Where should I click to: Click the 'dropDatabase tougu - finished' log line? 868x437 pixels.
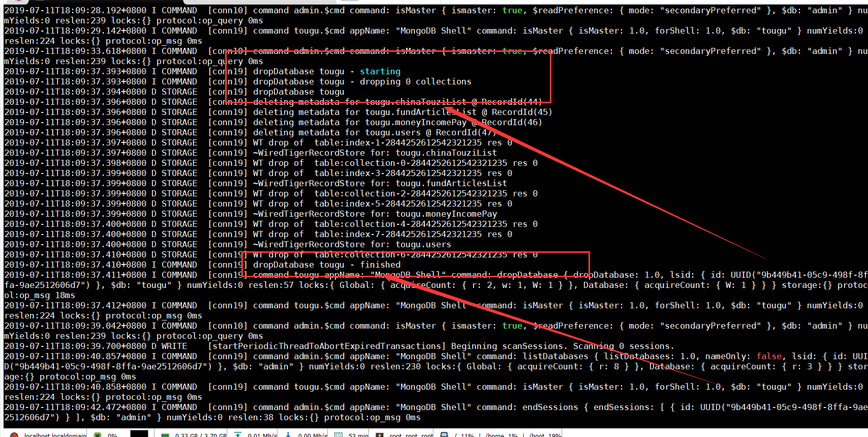[327, 265]
